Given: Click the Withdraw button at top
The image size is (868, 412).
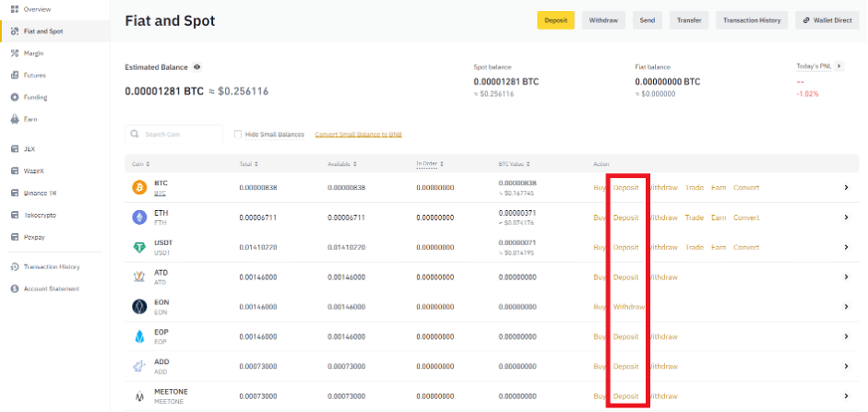Looking at the screenshot, I should pyautogui.click(x=603, y=20).
